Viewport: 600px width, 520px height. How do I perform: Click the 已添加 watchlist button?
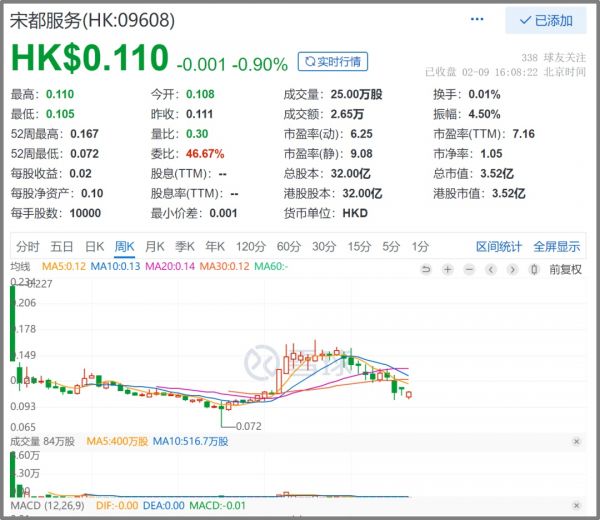pyautogui.click(x=546, y=20)
